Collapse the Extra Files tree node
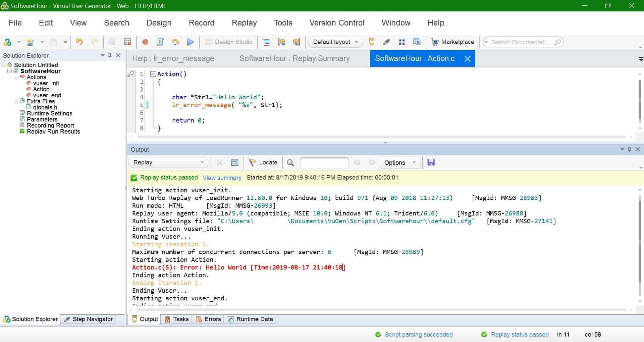644x342 pixels. pyautogui.click(x=16, y=101)
